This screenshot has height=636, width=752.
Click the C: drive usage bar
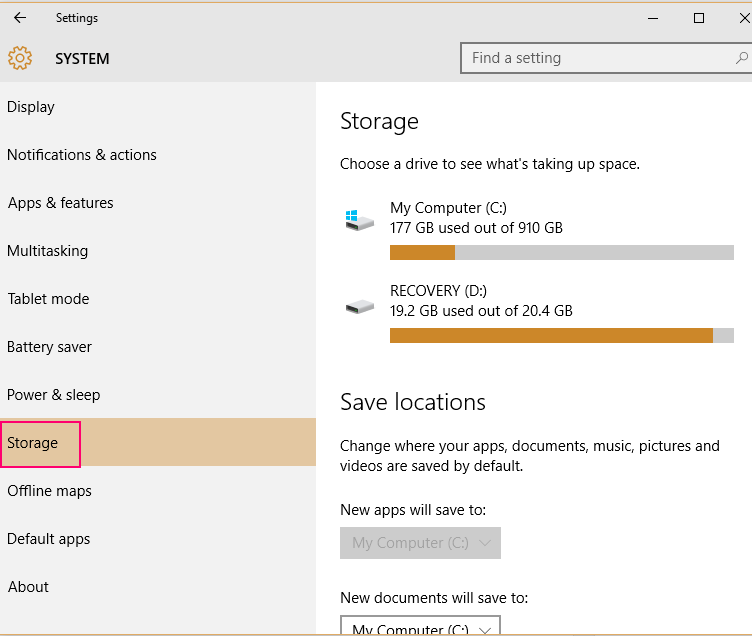pos(562,252)
